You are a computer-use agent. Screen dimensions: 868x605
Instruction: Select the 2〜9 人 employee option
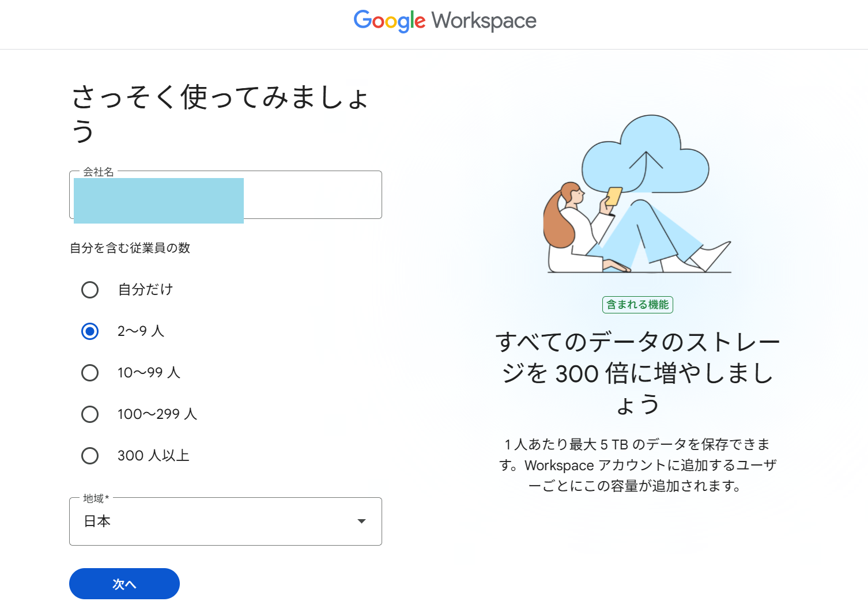pyautogui.click(x=90, y=331)
